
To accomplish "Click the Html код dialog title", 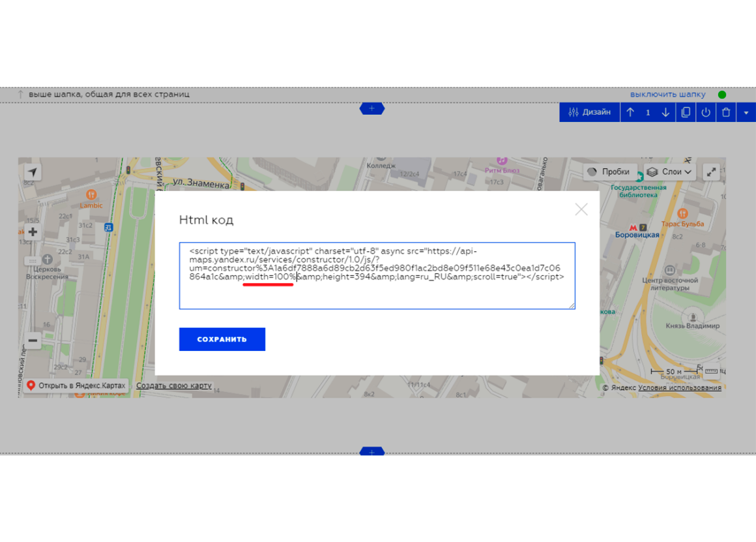I will 206,220.
